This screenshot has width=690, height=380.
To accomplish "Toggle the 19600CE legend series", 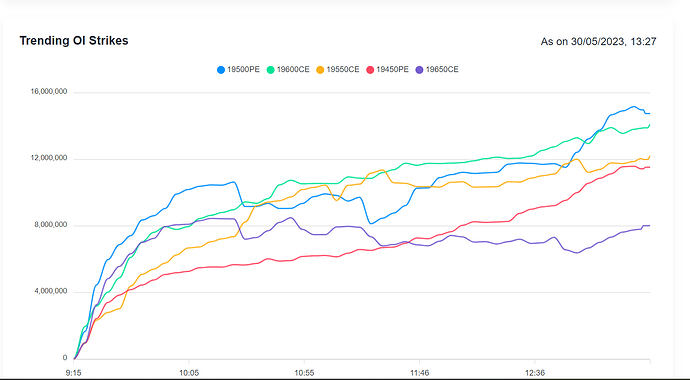I will coord(288,69).
